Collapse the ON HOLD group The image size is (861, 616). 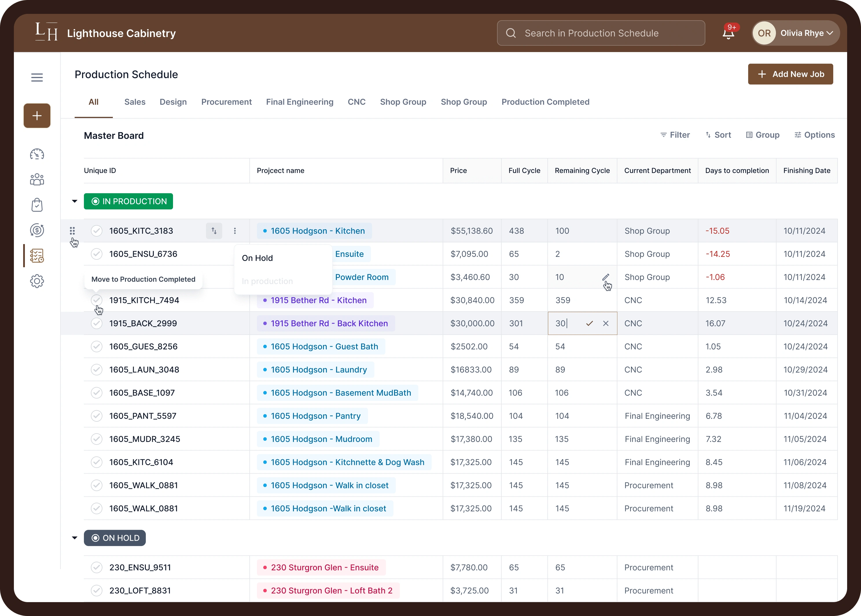[74, 538]
